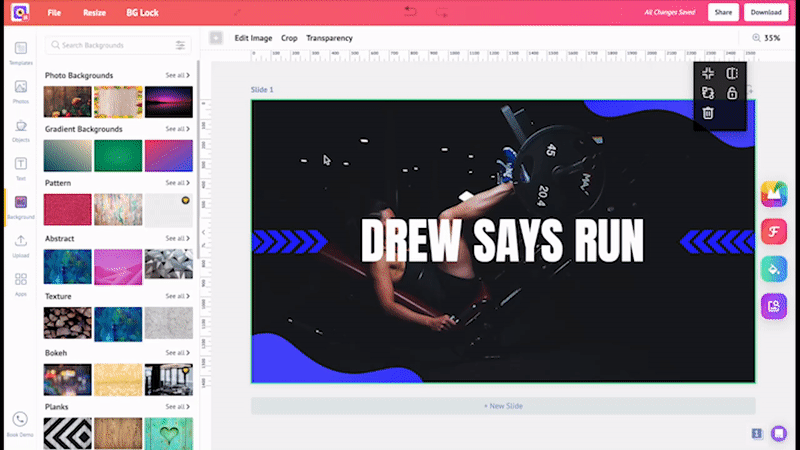Select the red pattern background thumbnail

point(67,210)
